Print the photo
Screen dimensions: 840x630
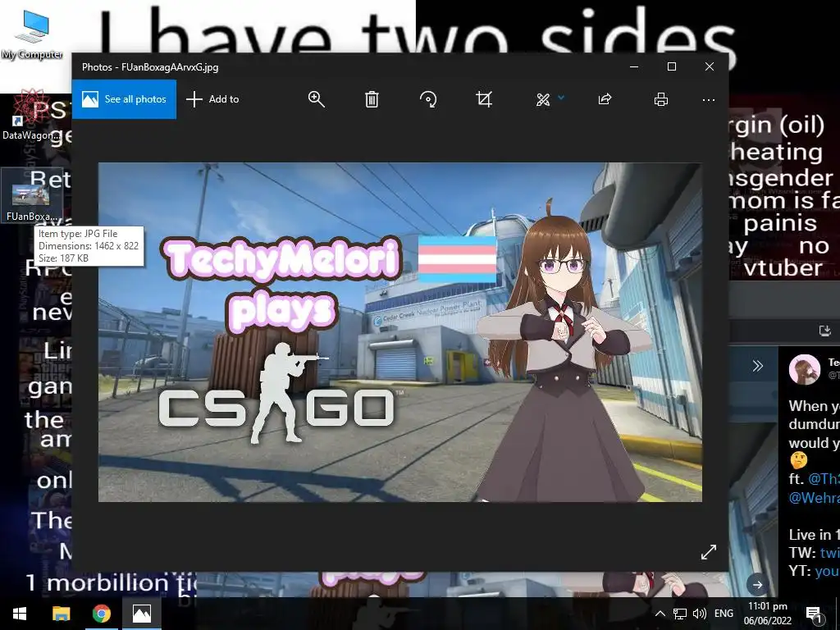pyautogui.click(x=661, y=99)
